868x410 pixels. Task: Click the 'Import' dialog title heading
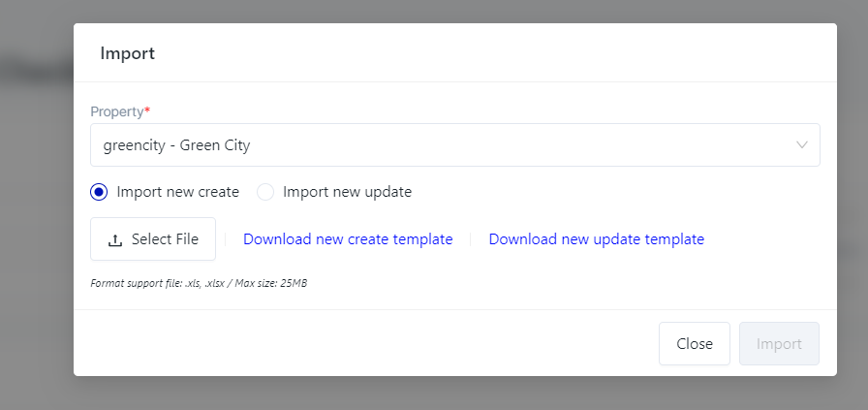127,53
